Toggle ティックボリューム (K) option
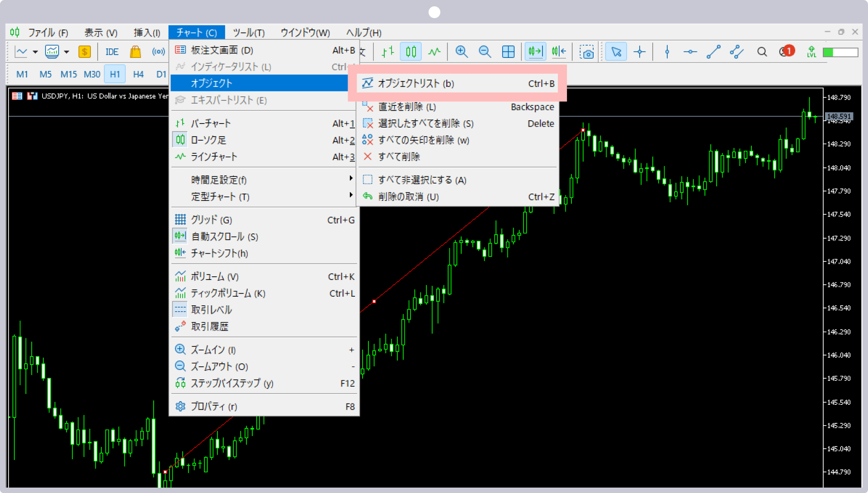Viewport: 868px width, 493px height. 264,293
